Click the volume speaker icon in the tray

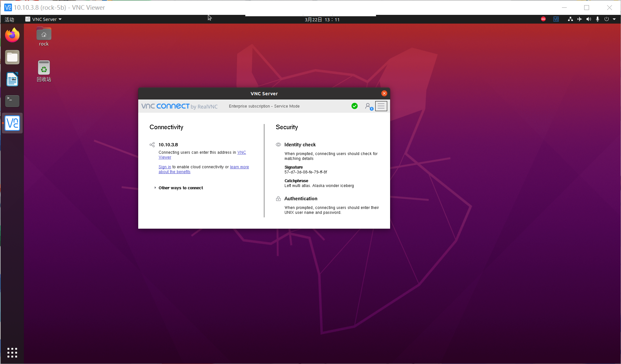pyautogui.click(x=588, y=19)
